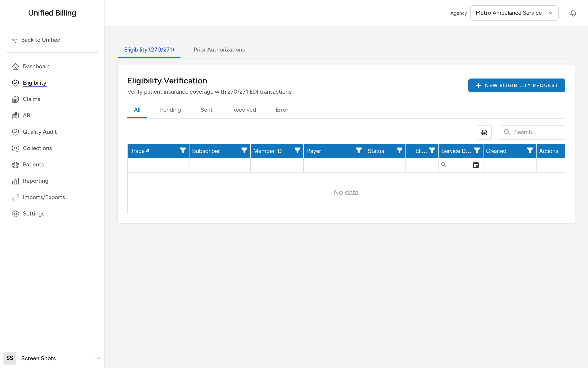Viewport: 588px width, 368px height.
Task: Click the Service Date filter search magnifier
Action: tap(443, 165)
